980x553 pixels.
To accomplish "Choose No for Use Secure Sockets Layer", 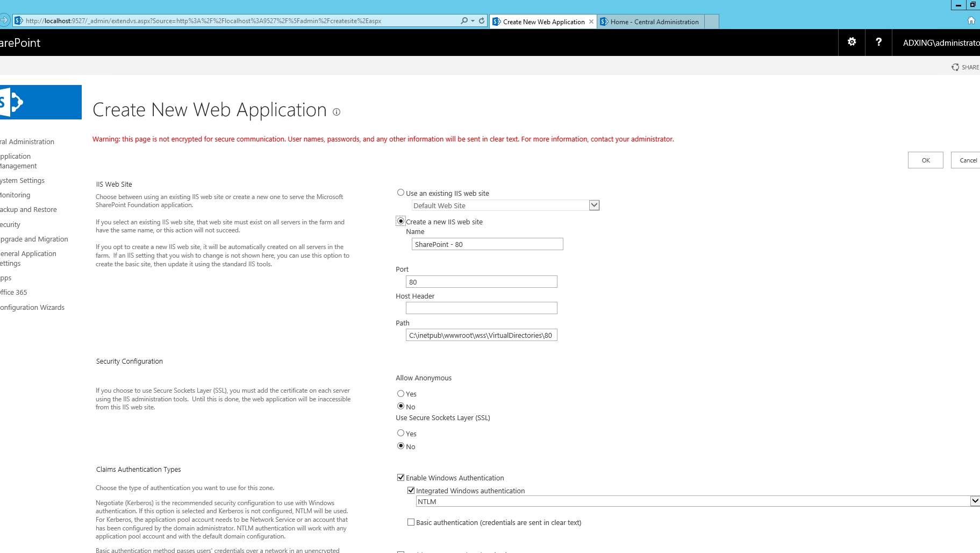I will click(x=400, y=446).
